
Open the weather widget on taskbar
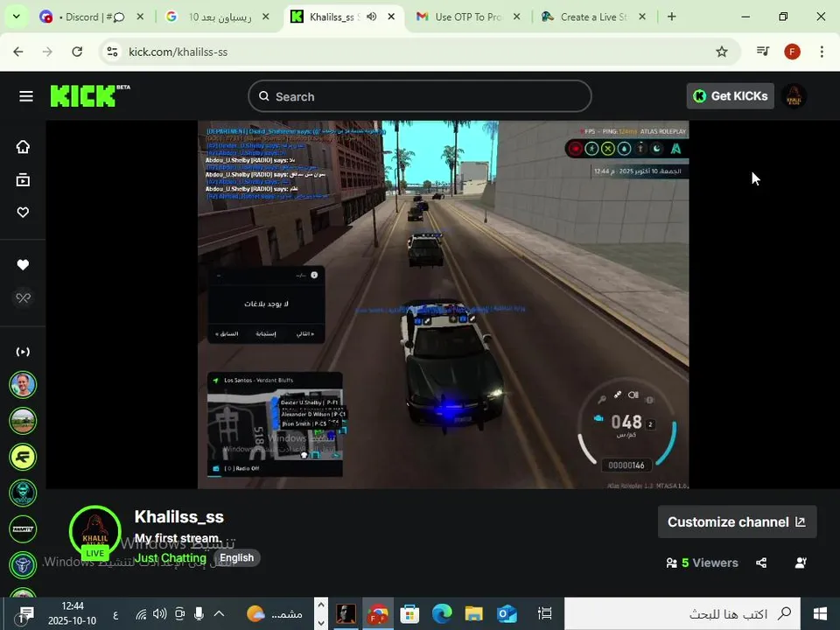[x=275, y=614]
